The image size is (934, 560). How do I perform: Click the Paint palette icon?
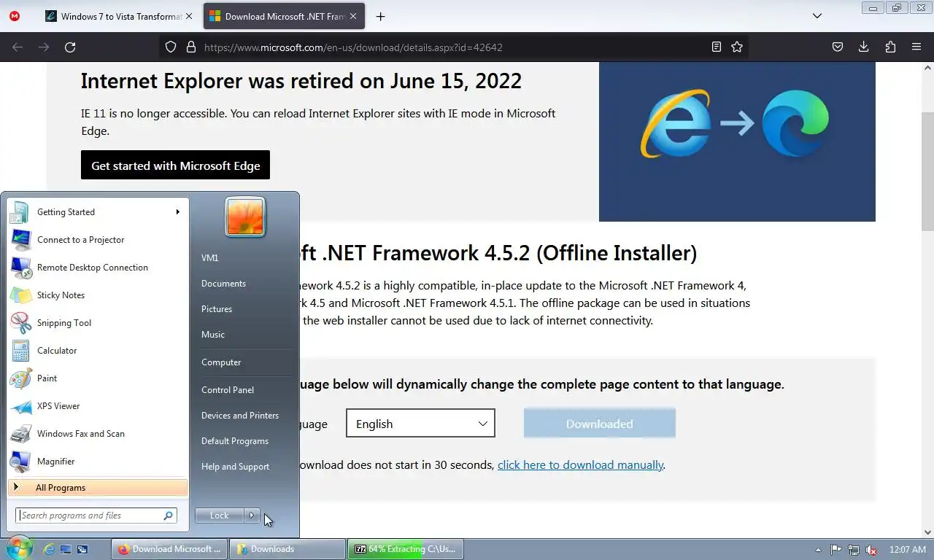pos(20,378)
